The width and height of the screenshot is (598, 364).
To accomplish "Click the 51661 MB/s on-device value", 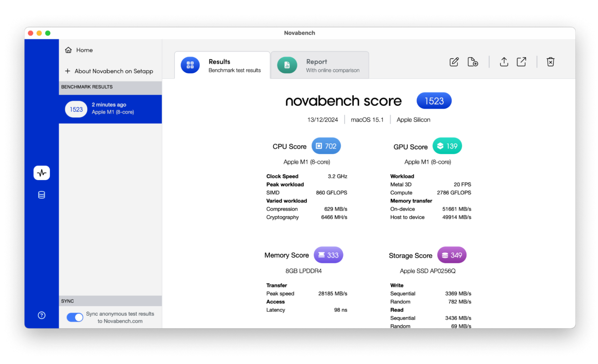I will pyautogui.click(x=457, y=209).
